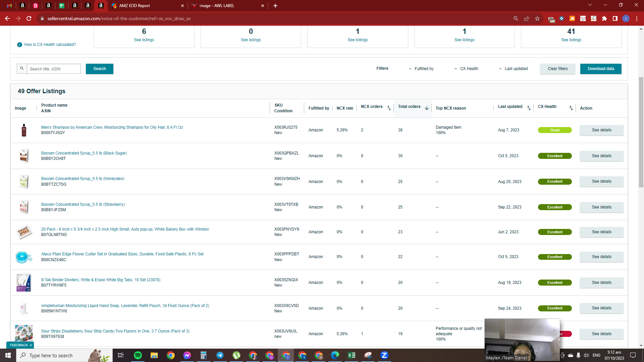Click the extension icon showing Off badge

coord(551,19)
